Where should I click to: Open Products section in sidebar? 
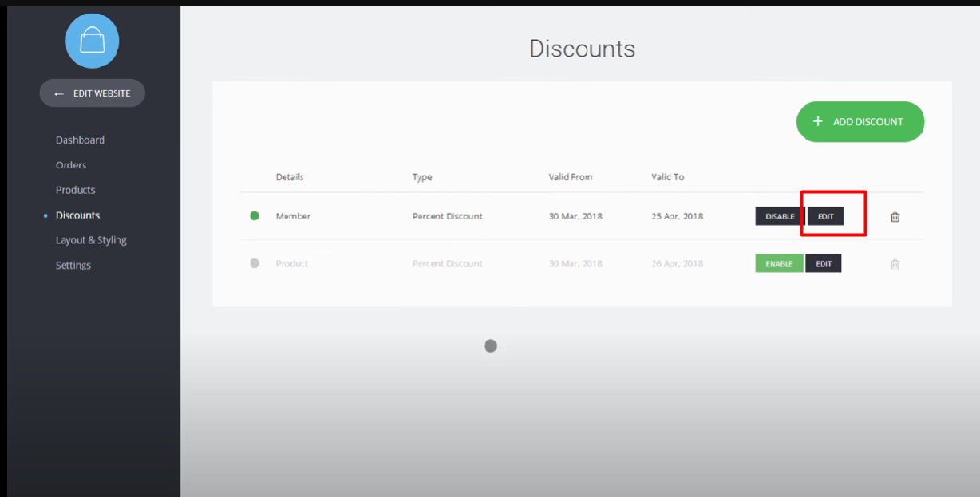[x=75, y=190]
